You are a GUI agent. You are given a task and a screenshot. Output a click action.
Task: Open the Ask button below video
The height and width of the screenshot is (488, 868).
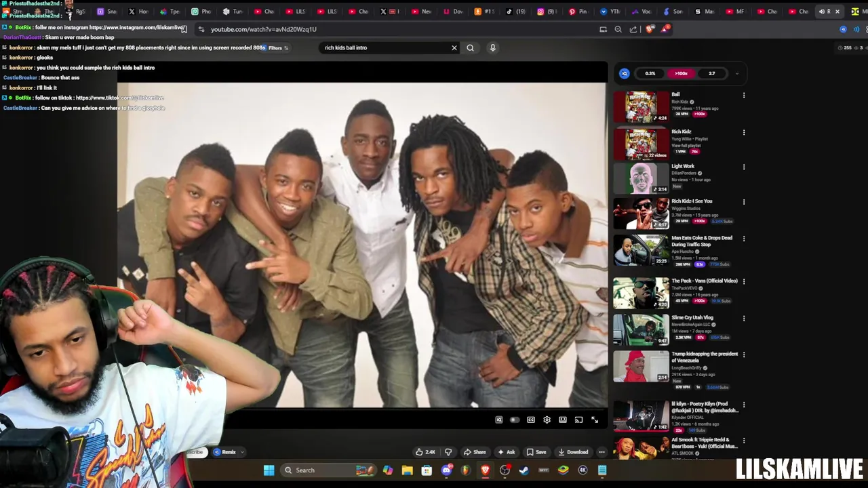pos(507,452)
